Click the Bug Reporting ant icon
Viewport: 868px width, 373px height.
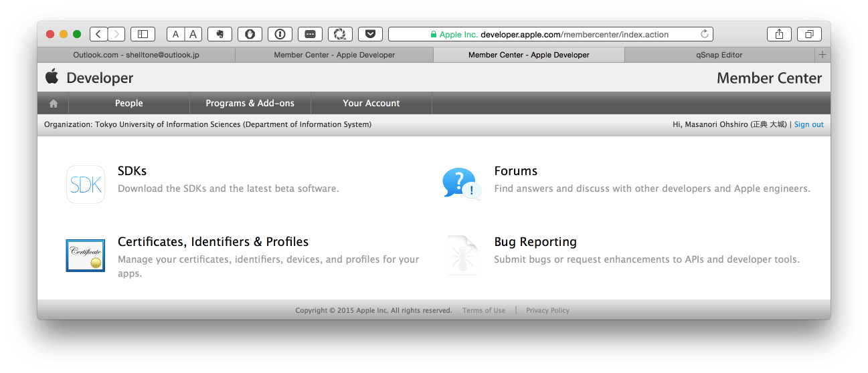[462, 255]
